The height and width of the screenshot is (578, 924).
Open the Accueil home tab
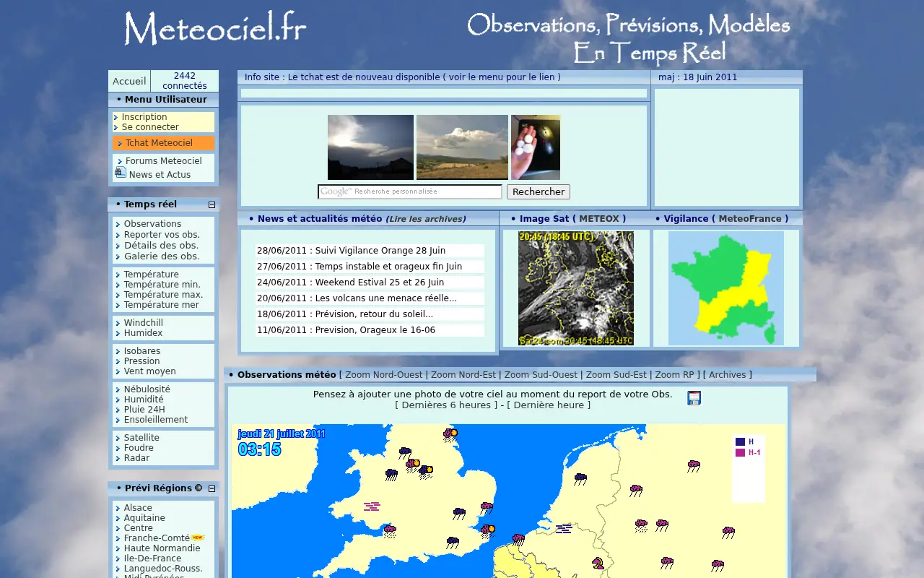coord(129,81)
